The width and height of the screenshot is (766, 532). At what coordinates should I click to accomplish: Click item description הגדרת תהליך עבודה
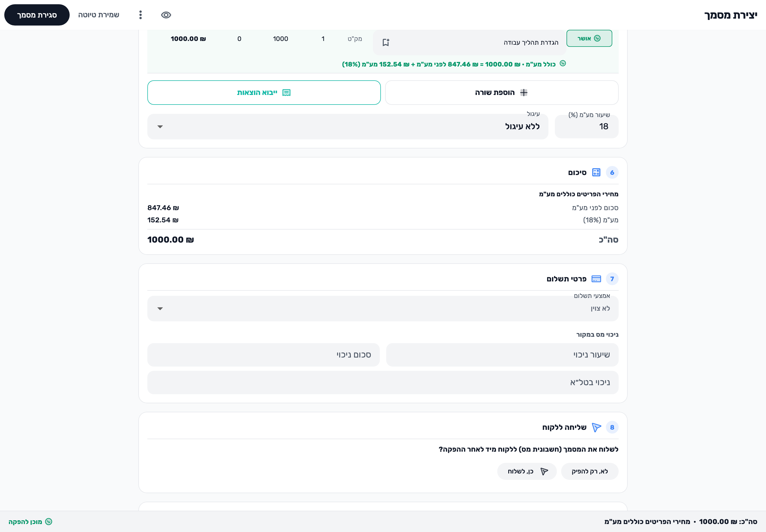(531, 43)
